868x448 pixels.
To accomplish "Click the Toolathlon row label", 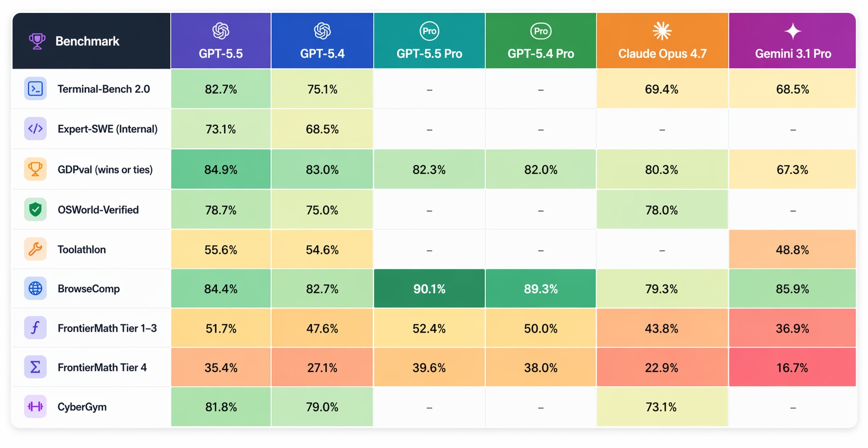I will pyautogui.click(x=82, y=250).
